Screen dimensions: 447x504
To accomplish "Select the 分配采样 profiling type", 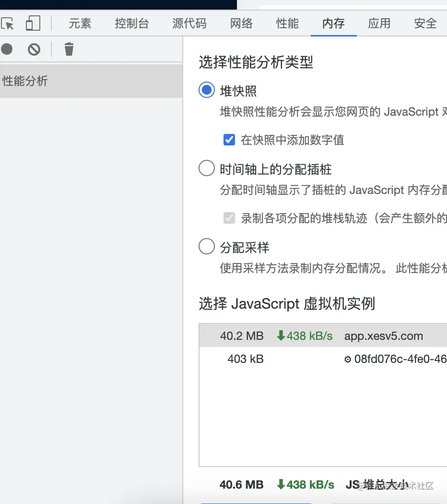I will (206, 246).
